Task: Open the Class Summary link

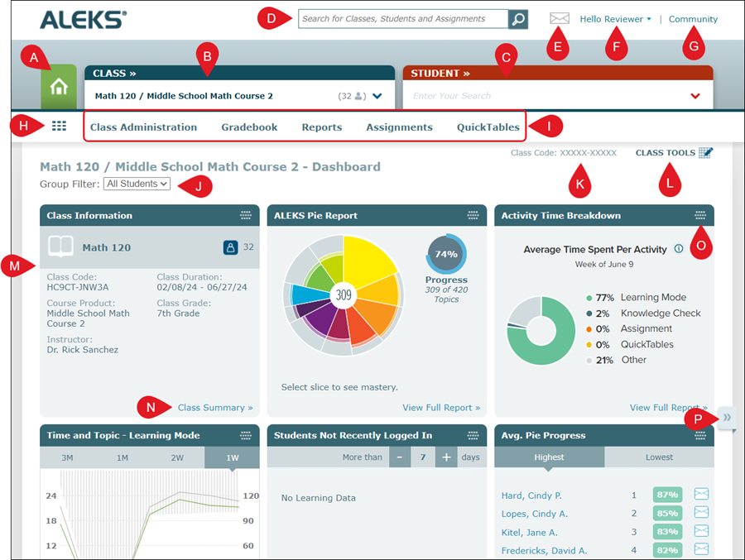Action: click(x=215, y=408)
